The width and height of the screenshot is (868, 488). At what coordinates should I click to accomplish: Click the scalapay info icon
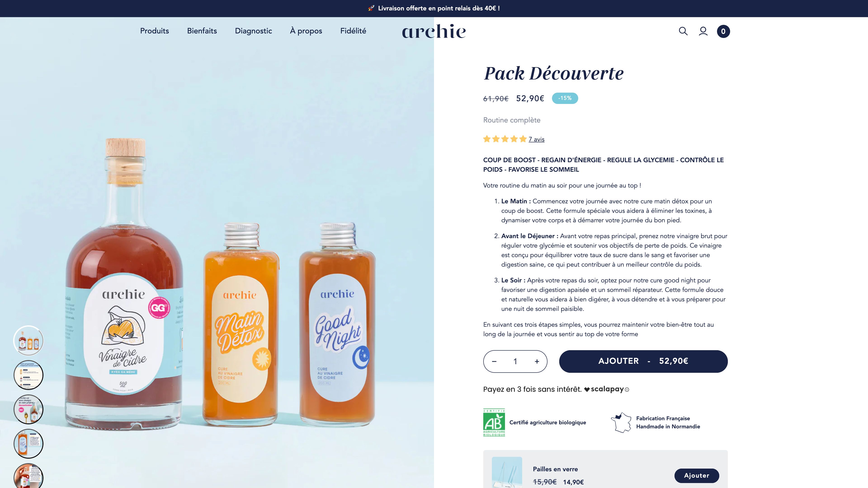click(x=627, y=390)
